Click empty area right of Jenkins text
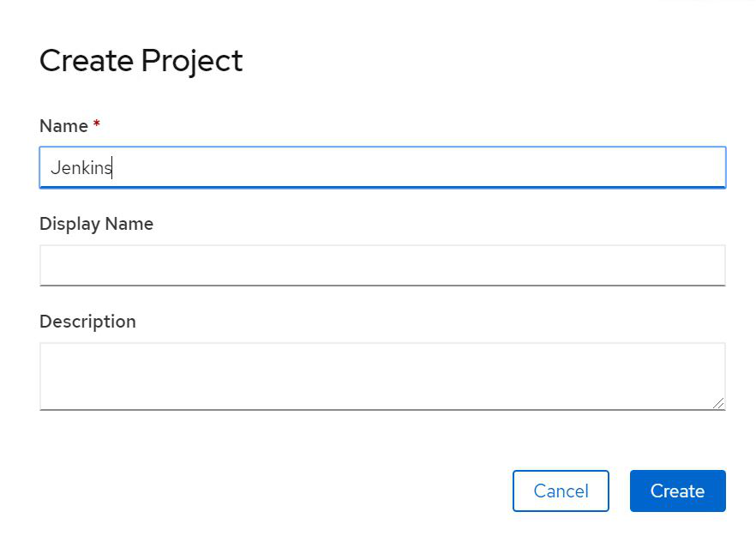The height and width of the screenshot is (548, 756). click(x=429, y=168)
